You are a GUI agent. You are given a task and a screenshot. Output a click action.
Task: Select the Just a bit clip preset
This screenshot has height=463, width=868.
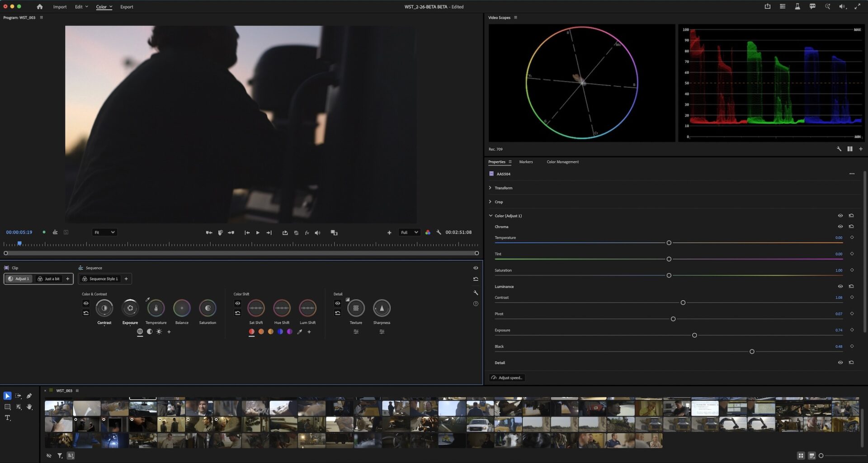50,279
